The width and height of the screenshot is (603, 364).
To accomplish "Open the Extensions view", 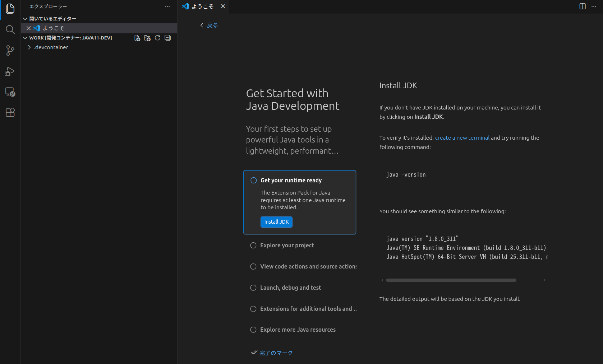I will (10, 112).
